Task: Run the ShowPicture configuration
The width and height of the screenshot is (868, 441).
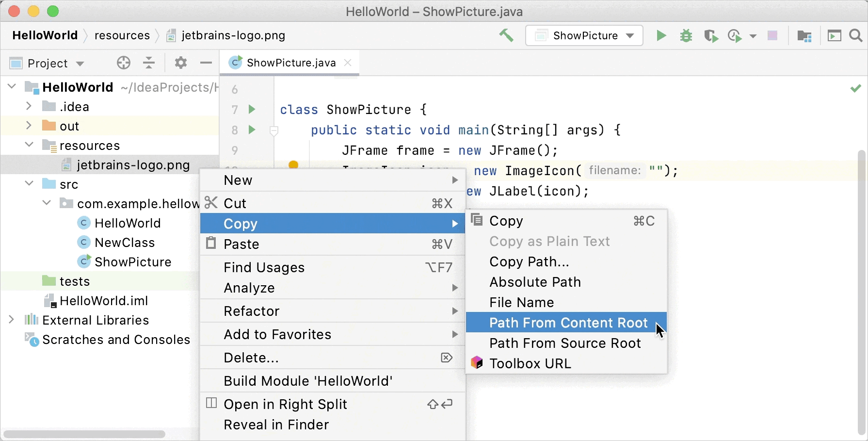Action: coord(660,35)
